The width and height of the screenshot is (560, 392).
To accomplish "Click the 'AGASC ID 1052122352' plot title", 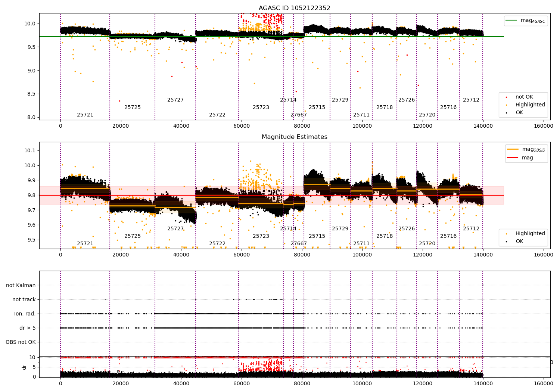I will tap(295, 8).
